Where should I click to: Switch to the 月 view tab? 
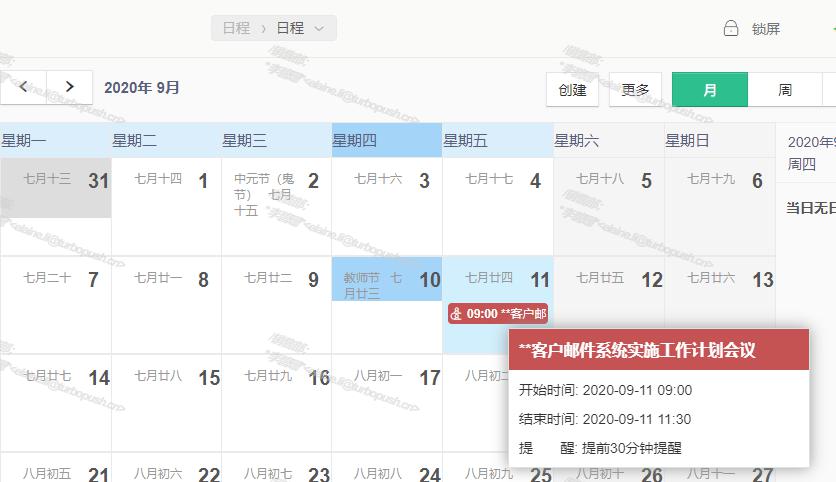coord(710,90)
